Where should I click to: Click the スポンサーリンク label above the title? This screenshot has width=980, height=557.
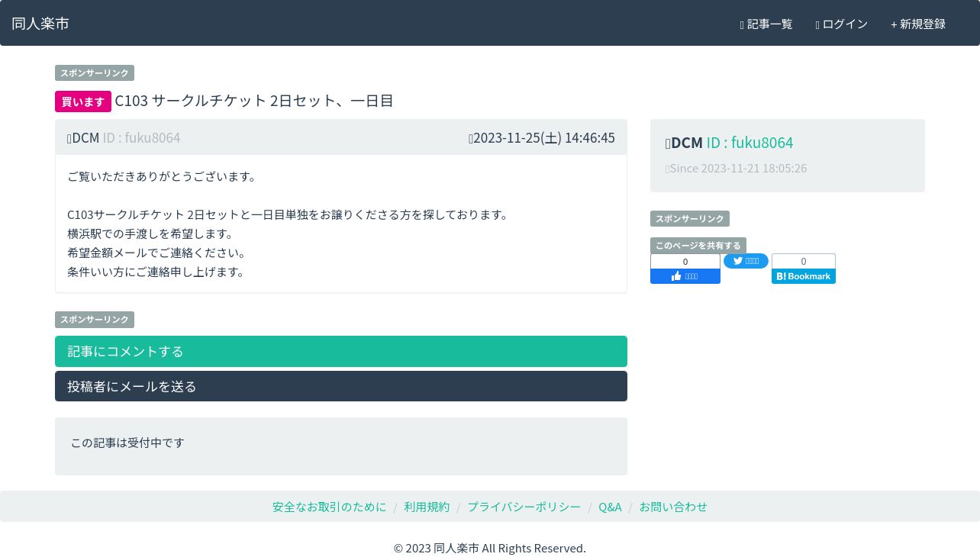coord(95,73)
